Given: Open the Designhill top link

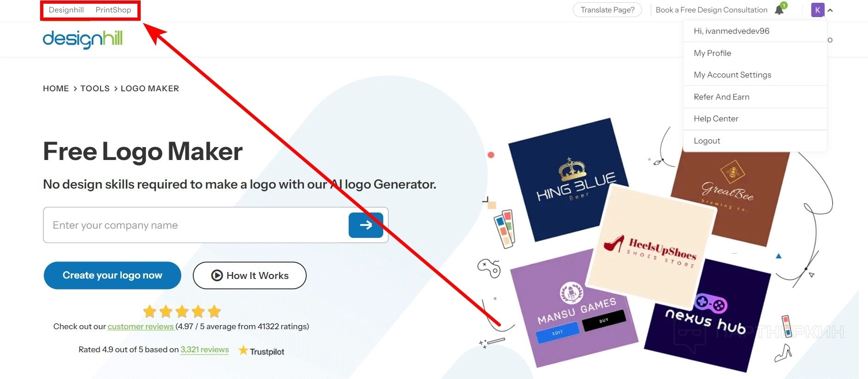Looking at the screenshot, I should click(66, 10).
